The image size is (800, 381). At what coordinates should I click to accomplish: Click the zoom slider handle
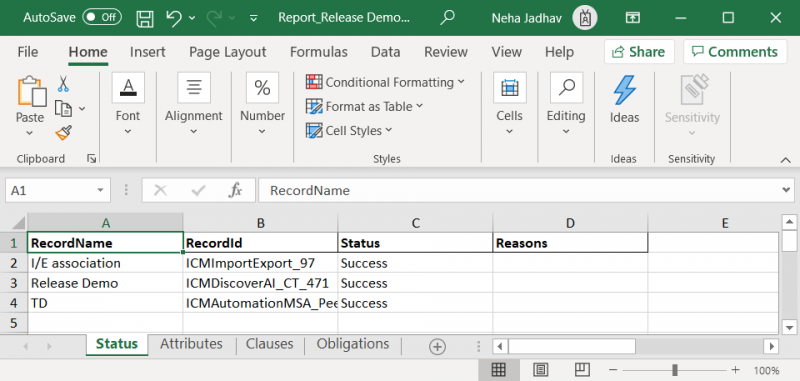675,370
